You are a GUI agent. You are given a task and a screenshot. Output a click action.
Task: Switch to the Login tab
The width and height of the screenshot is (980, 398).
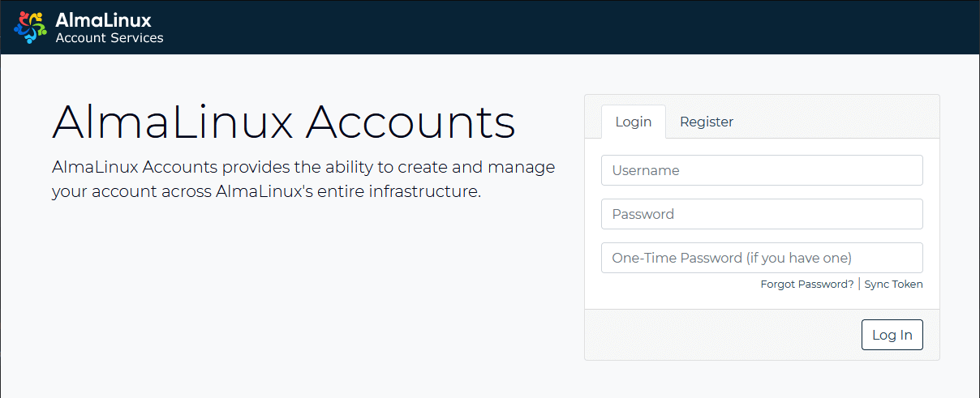coord(633,122)
